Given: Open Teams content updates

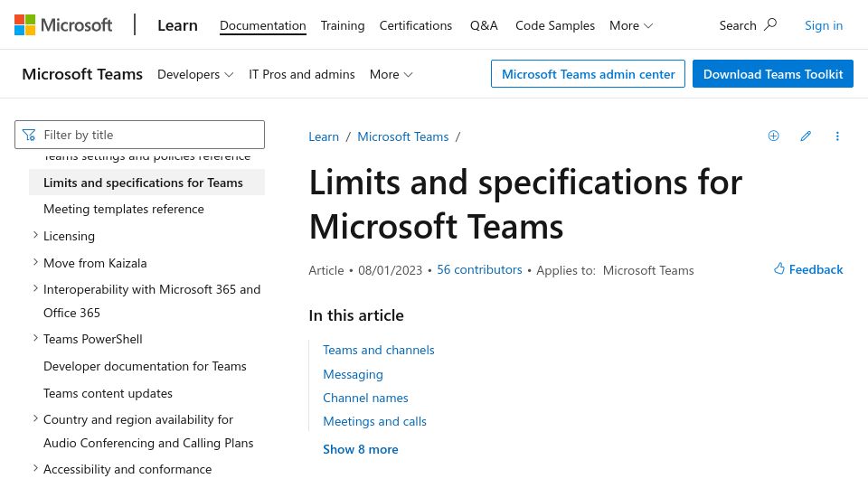Looking at the screenshot, I should click(108, 393).
